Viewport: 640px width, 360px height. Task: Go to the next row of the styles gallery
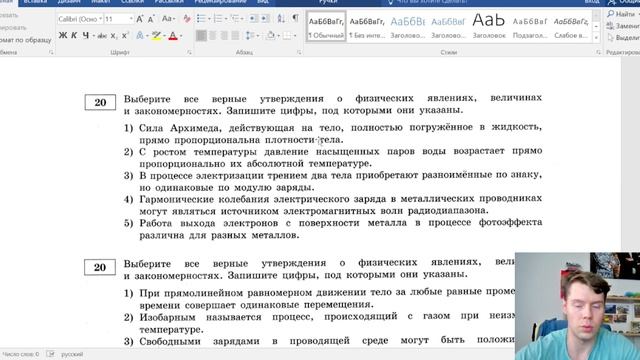[x=596, y=27]
